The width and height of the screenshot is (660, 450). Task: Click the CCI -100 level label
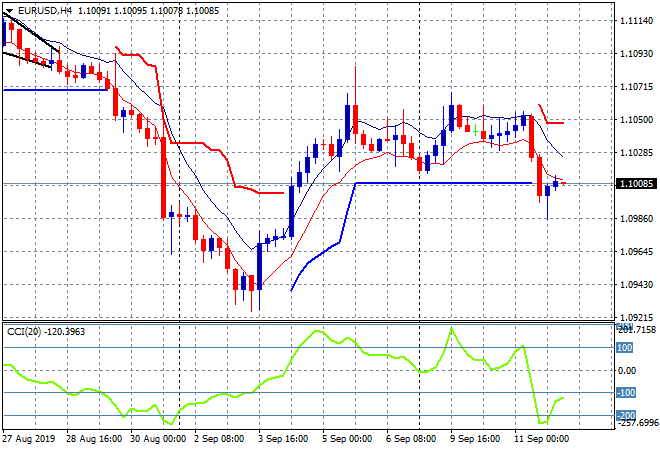(626, 393)
